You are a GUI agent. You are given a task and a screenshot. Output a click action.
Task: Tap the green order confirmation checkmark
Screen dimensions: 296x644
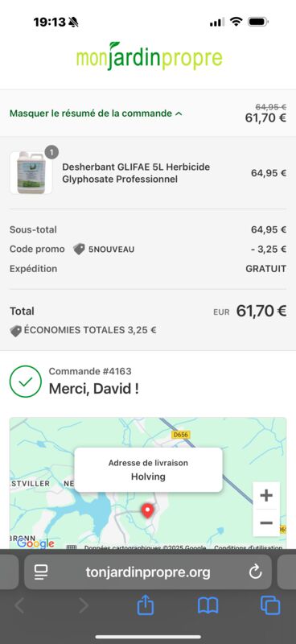(x=26, y=382)
